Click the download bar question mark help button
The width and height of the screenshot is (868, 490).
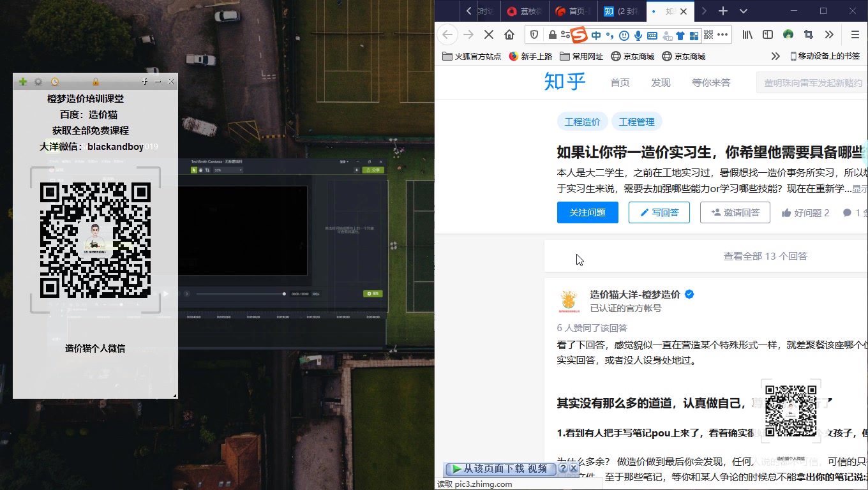point(564,469)
